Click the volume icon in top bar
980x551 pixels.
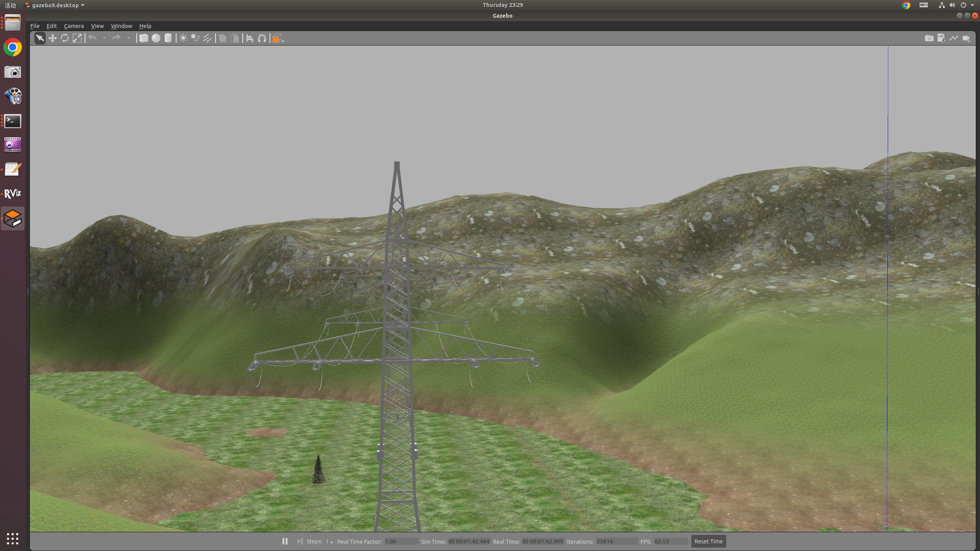952,5
